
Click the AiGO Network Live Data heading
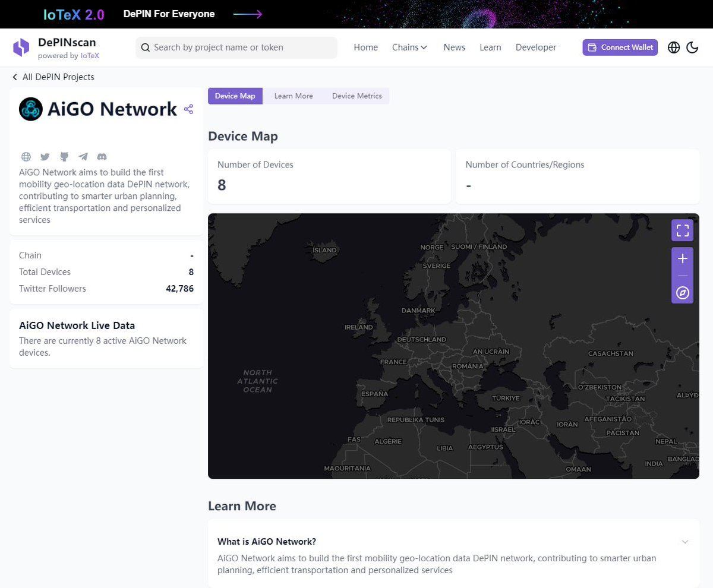click(x=77, y=325)
